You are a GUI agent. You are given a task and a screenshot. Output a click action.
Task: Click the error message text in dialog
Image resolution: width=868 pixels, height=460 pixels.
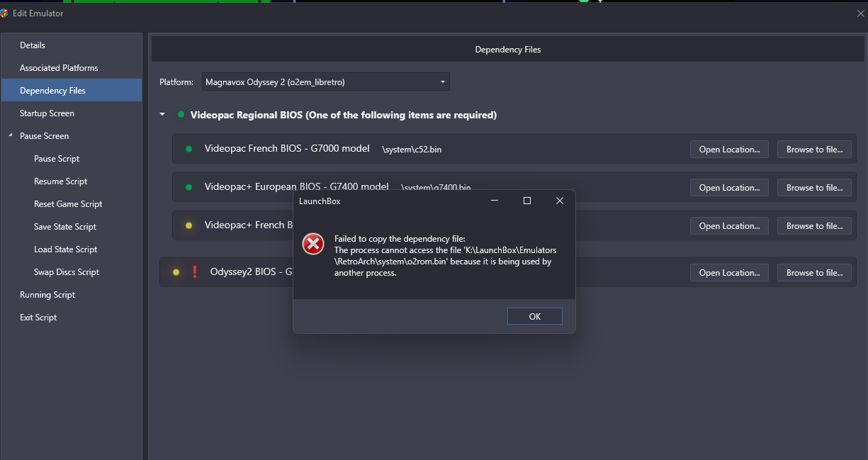tap(446, 256)
